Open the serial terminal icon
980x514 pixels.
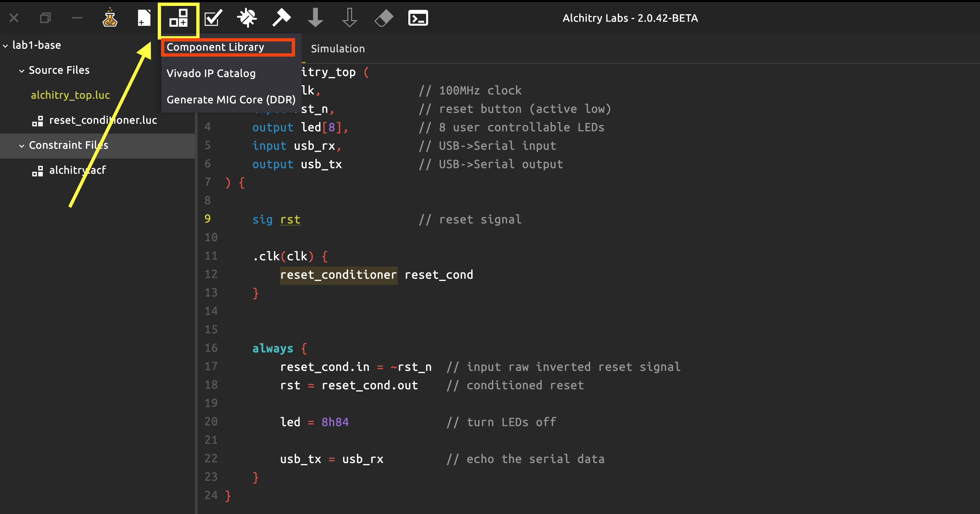tap(418, 18)
